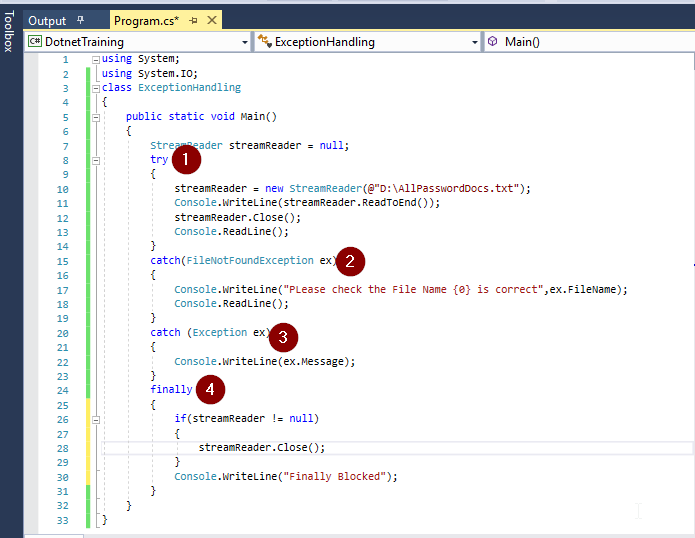
Task: Click the class icon beside ExceptionHandling
Action: (x=264, y=41)
